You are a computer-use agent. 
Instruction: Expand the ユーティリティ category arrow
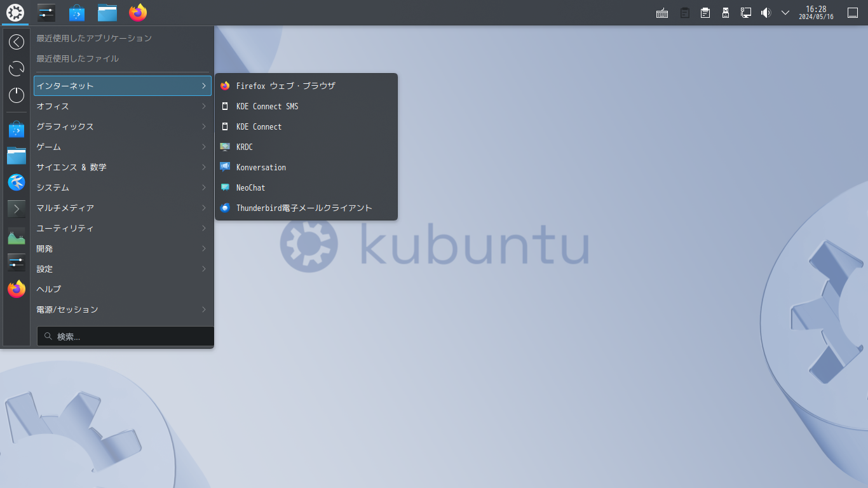(x=204, y=228)
